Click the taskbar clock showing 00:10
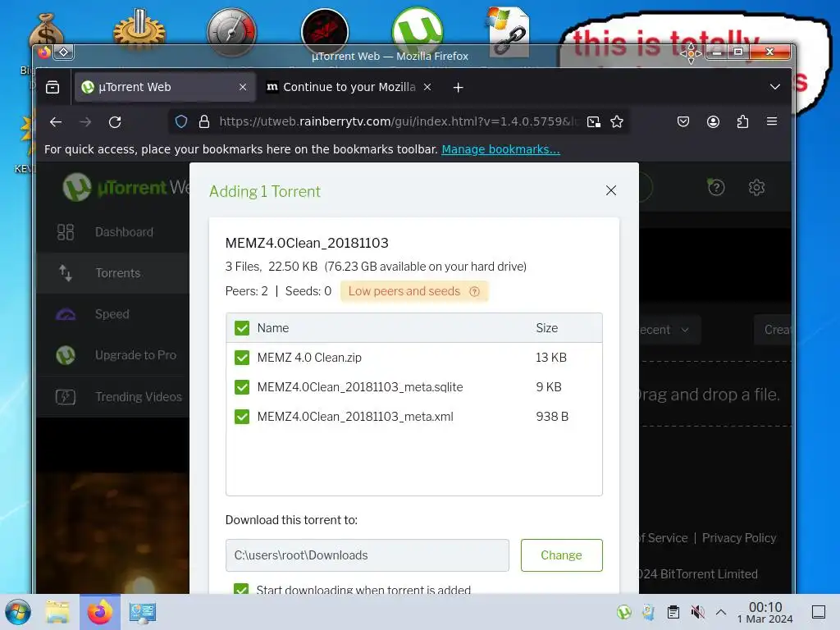 click(765, 612)
